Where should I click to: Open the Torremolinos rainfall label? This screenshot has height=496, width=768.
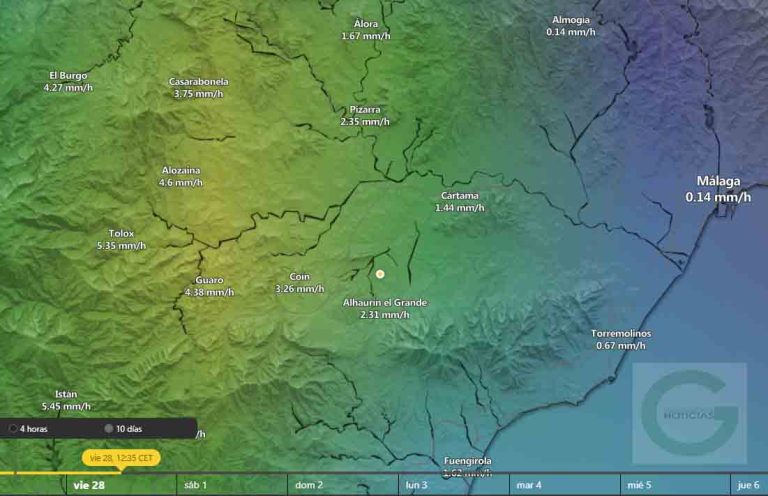(x=620, y=339)
